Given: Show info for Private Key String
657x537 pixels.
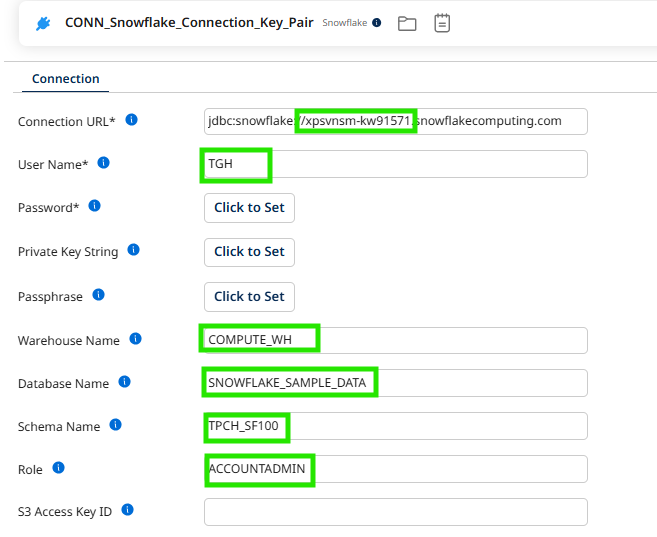Looking at the screenshot, I should point(134,250).
